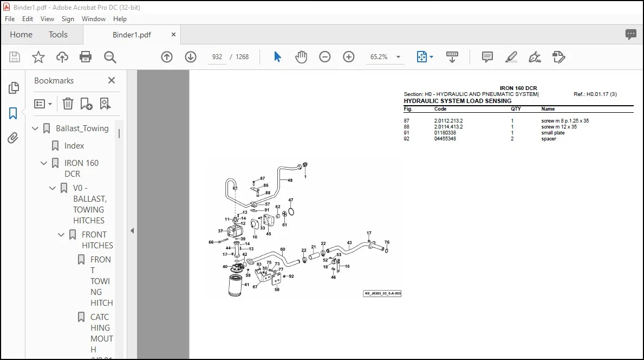Click part code 2.0112.213.2

pyautogui.click(x=448, y=121)
